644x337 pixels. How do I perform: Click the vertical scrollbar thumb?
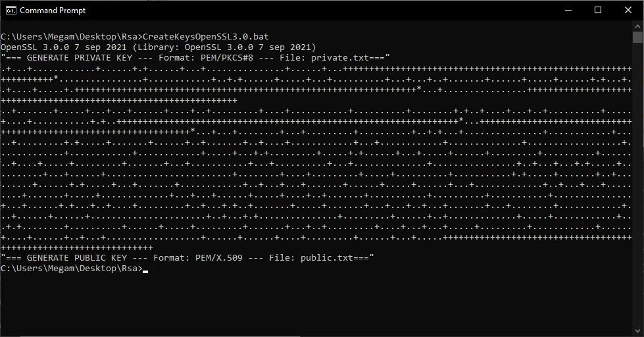tap(637, 37)
